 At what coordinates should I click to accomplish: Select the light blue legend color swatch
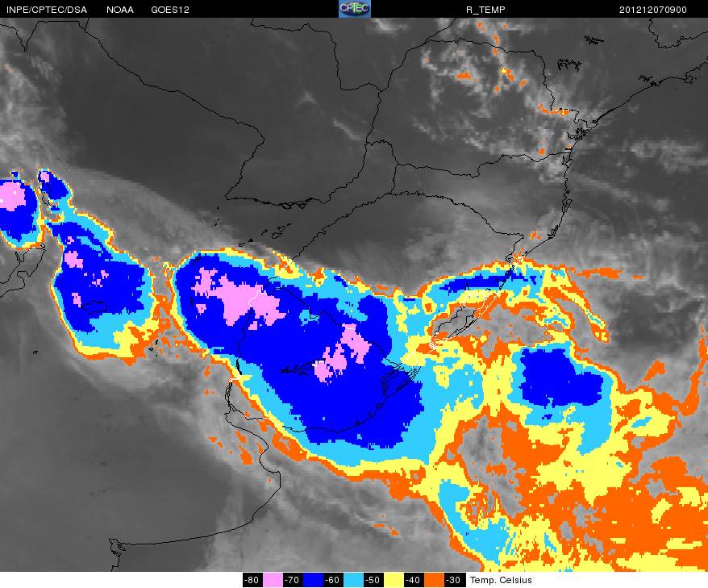[353, 580]
